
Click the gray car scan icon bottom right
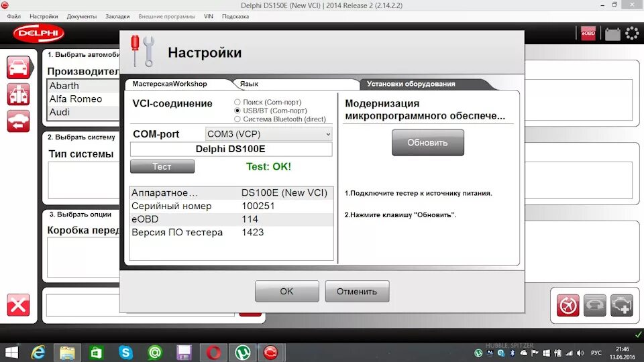coord(595,306)
